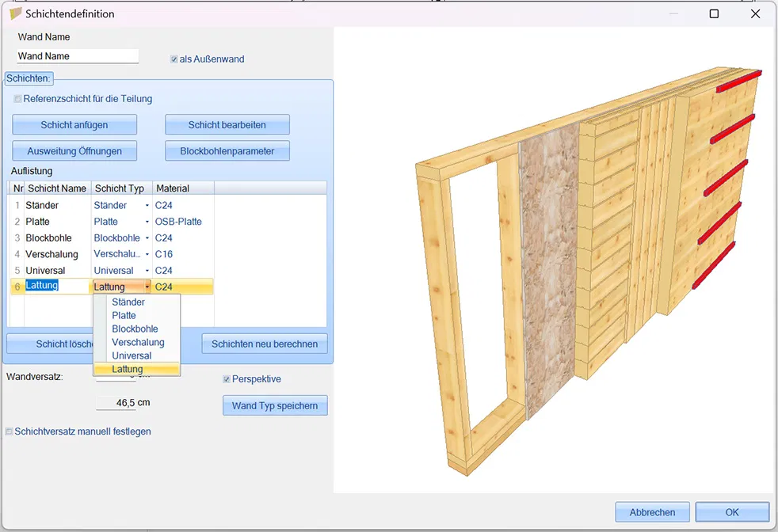Choose 'Verschalung' from the open dropdown list
778x532 pixels.
pyautogui.click(x=138, y=342)
